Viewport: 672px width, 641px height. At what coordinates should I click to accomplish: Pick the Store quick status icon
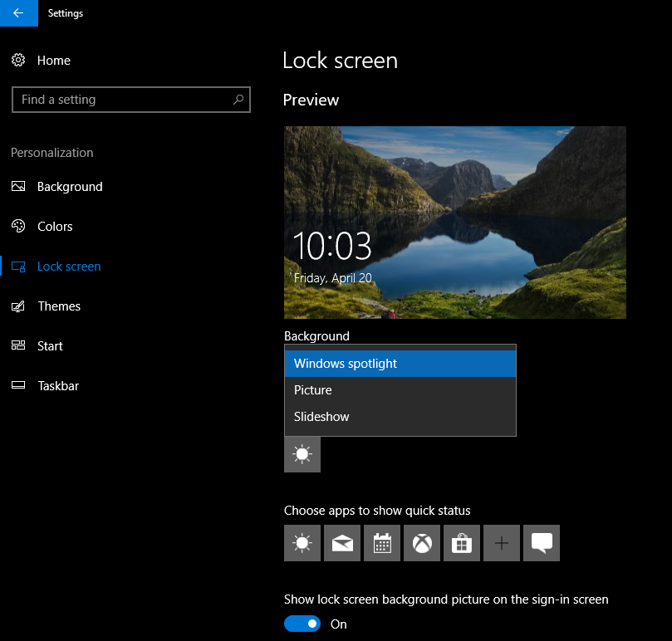tap(461, 542)
